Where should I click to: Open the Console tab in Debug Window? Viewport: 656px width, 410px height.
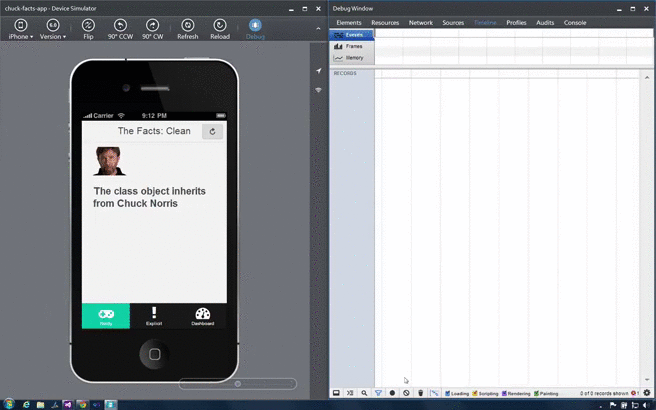coord(575,23)
